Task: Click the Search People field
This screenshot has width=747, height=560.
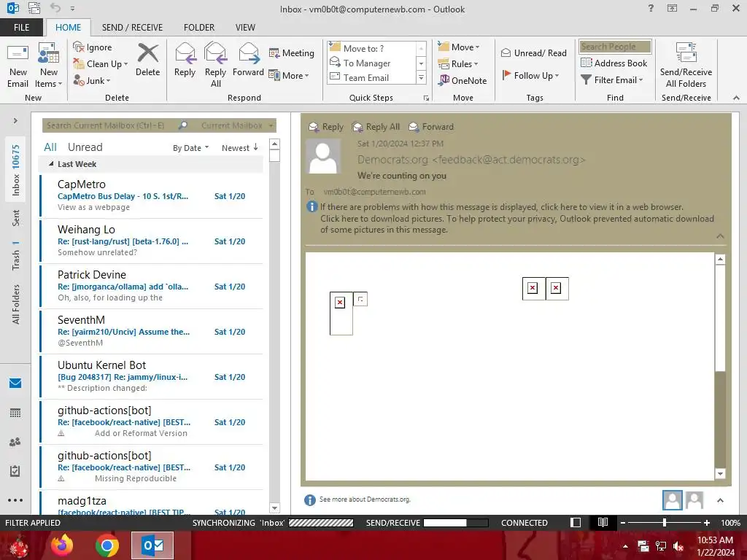Action: [x=615, y=47]
